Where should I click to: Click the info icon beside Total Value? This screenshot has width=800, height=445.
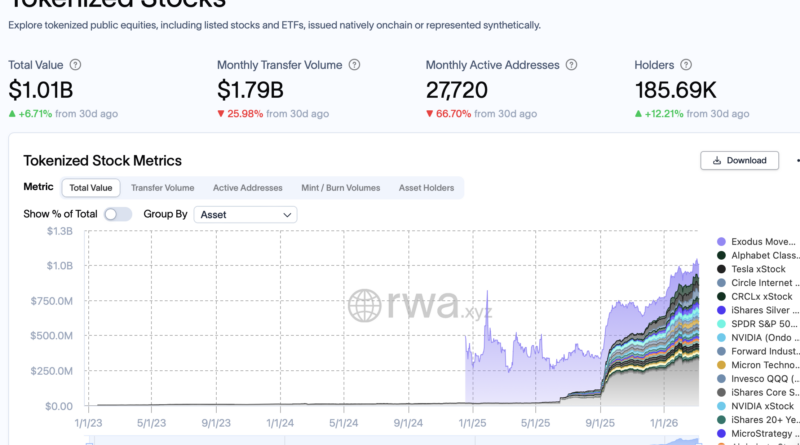pos(76,65)
